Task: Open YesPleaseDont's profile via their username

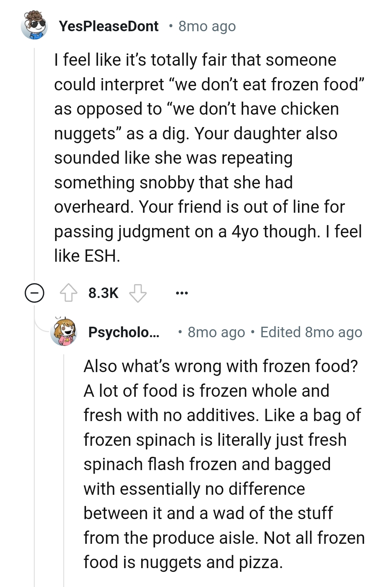Action: (x=109, y=26)
